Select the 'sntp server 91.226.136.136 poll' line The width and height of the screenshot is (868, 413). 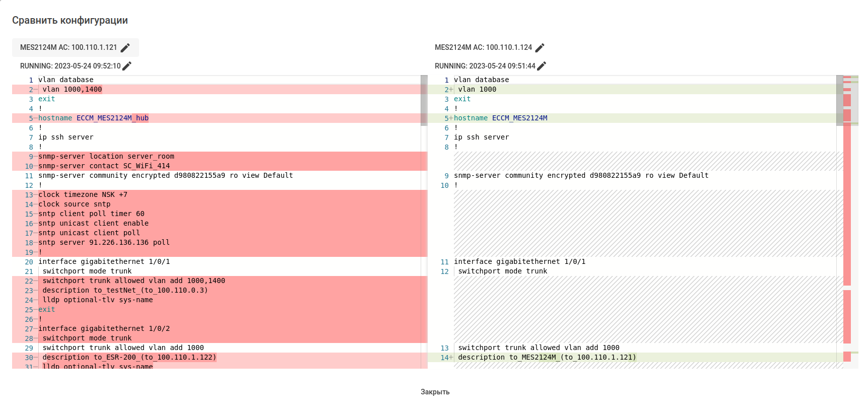click(104, 243)
